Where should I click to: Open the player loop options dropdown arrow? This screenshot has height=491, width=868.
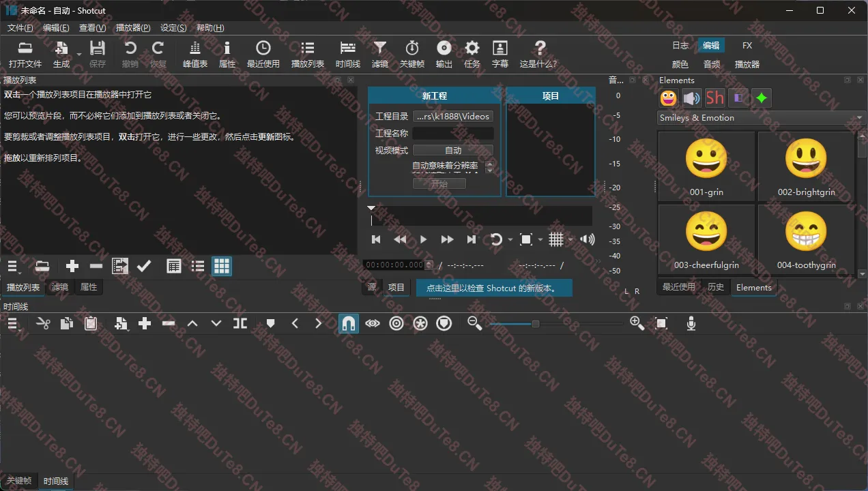[x=510, y=240]
